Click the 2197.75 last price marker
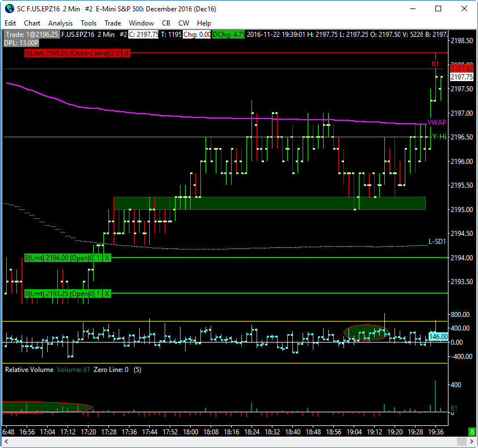This screenshot has height=448, width=478. point(462,77)
